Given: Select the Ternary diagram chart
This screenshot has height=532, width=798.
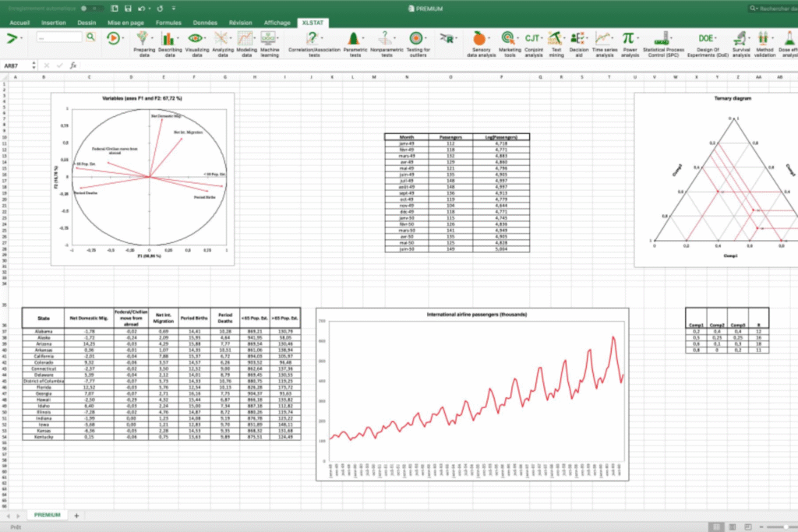Looking at the screenshot, I should [x=716, y=179].
